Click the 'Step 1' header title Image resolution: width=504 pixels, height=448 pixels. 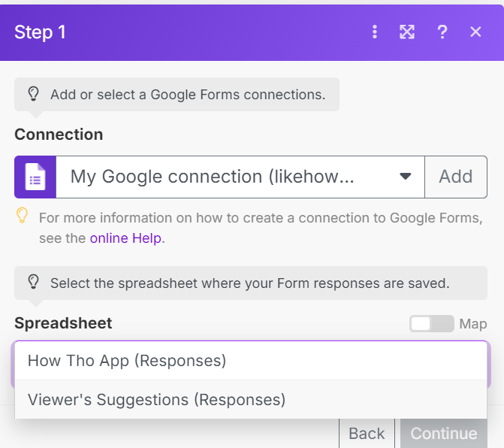40,32
